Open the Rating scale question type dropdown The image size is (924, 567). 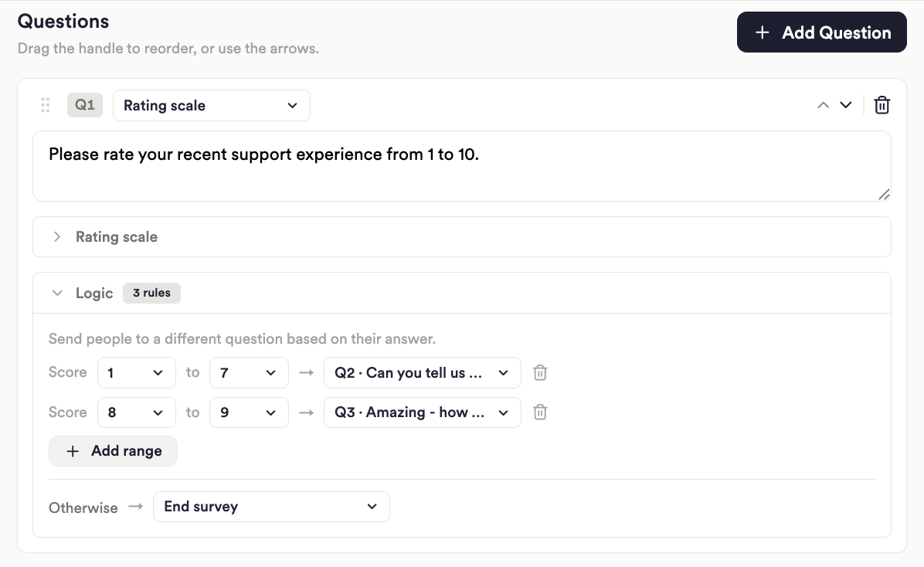(x=212, y=106)
